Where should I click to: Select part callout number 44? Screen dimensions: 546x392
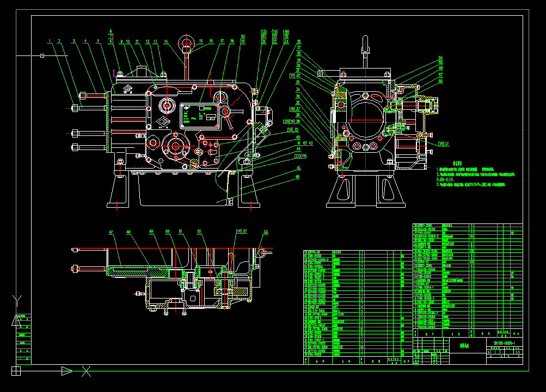(298, 149)
